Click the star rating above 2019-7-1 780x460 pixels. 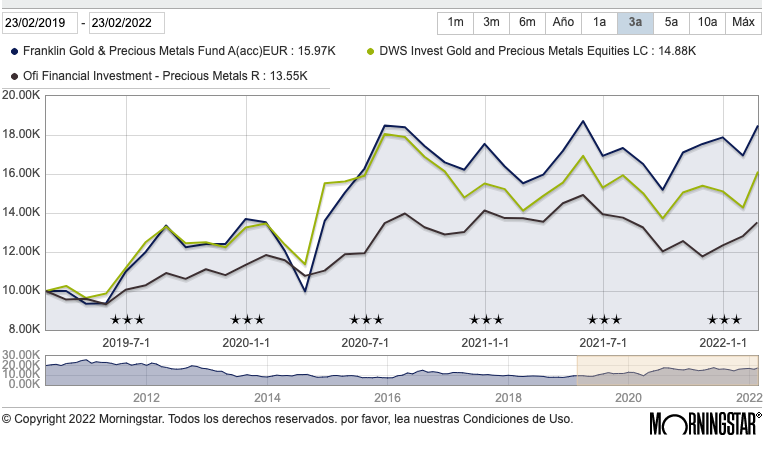(127, 320)
